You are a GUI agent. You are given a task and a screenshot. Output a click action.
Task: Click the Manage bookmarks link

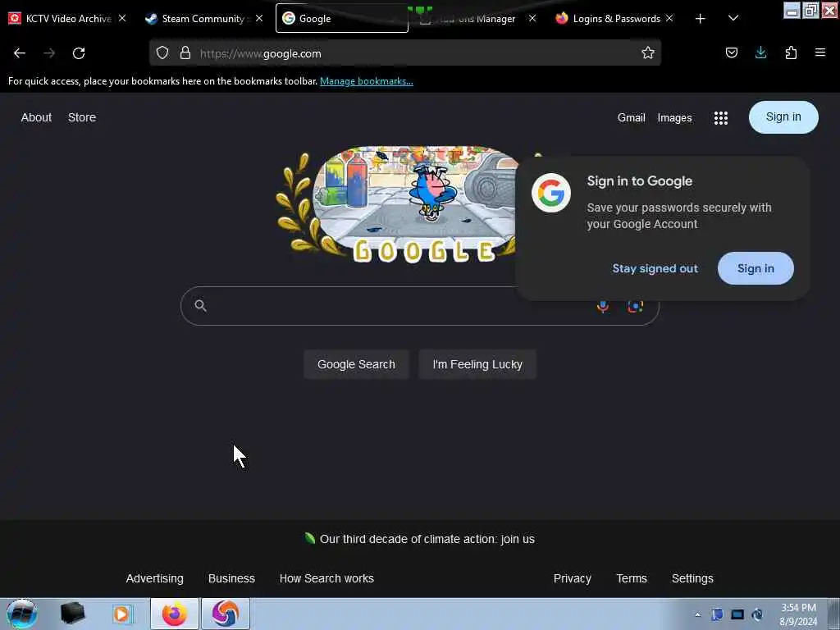point(367,81)
